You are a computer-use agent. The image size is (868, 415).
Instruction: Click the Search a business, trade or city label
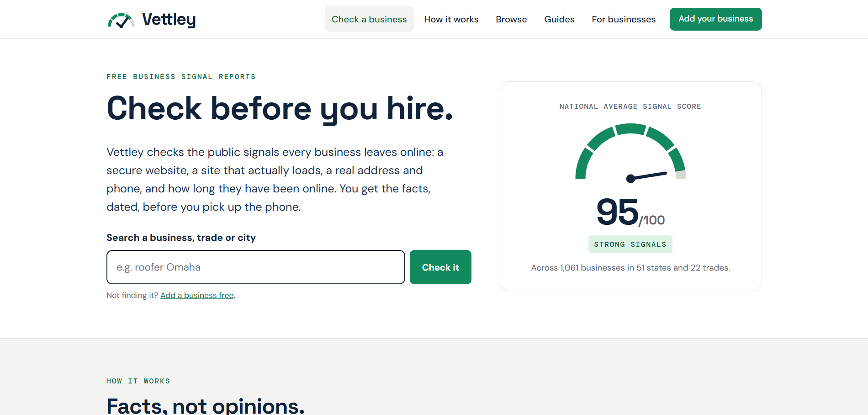181,238
